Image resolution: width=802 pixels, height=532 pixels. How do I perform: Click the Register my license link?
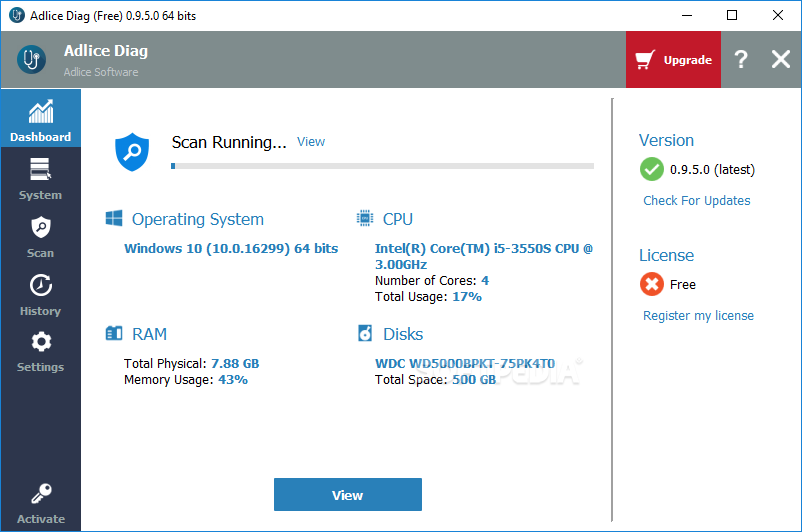pos(698,316)
